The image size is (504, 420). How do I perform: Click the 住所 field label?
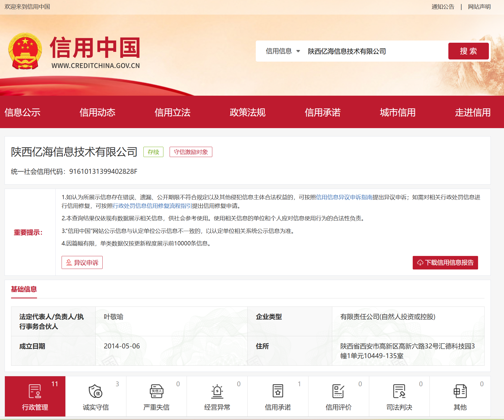tap(262, 346)
